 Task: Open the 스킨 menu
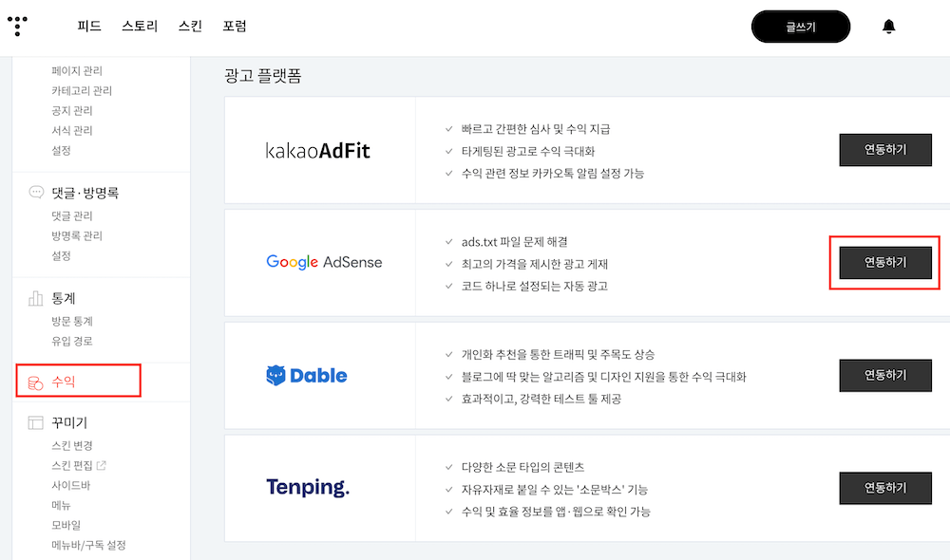(x=190, y=26)
